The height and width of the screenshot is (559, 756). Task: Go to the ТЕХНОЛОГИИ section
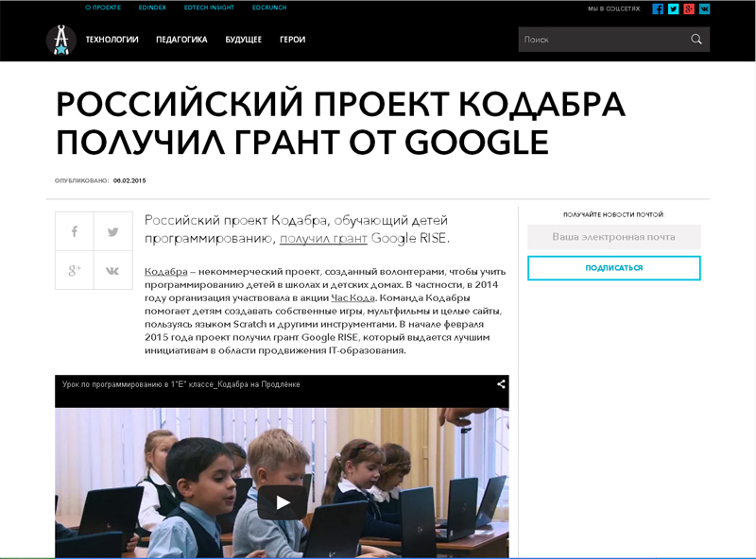[x=112, y=40]
